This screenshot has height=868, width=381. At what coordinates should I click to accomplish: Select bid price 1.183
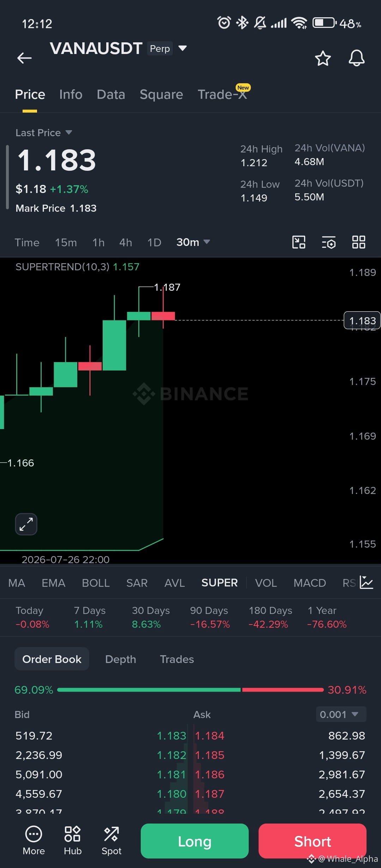tap(171, 736)
